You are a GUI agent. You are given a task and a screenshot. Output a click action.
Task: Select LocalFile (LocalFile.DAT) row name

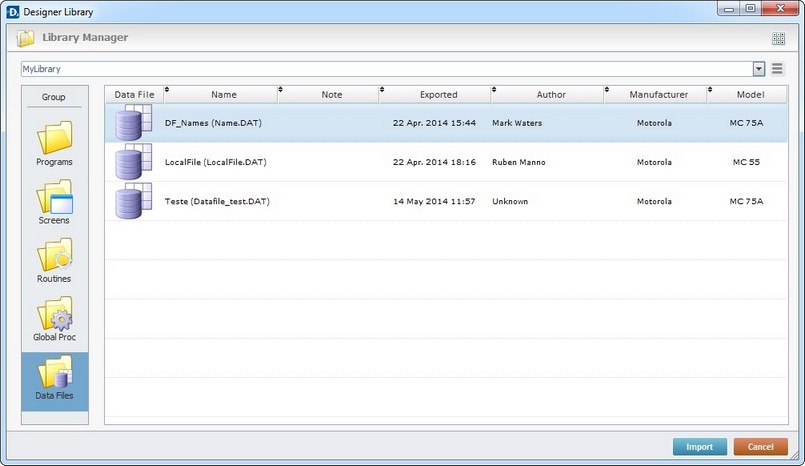click(216, 162)
